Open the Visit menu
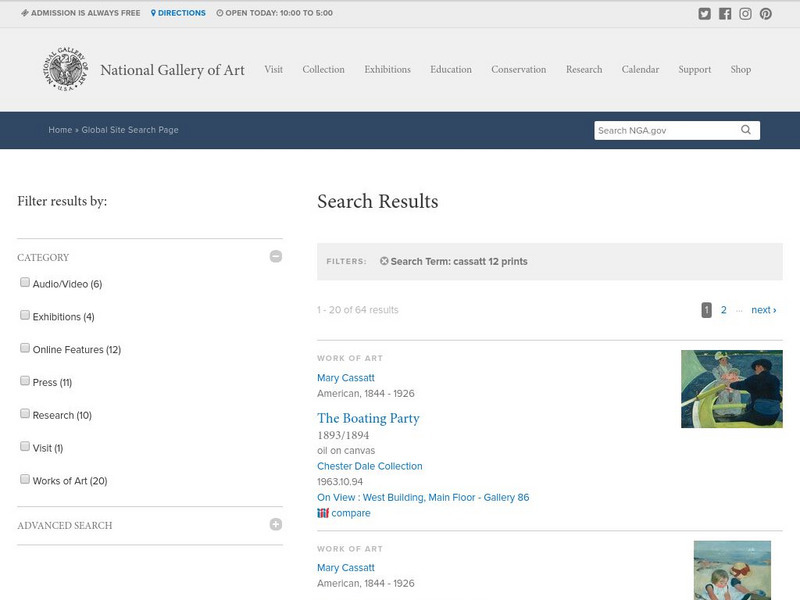Image resolution: width=800 pixels, height=600 pixels. pyautogui.click(x=273, y=69)
